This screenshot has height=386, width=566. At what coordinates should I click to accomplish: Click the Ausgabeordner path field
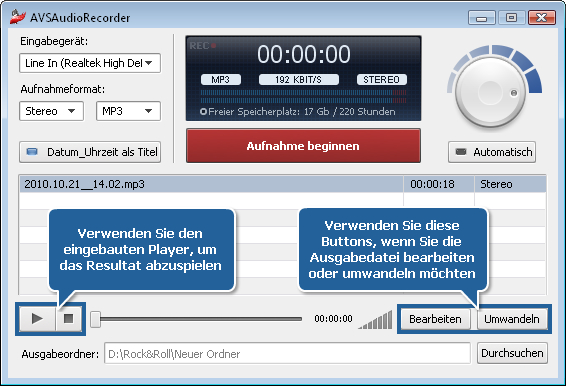(287, 354)
